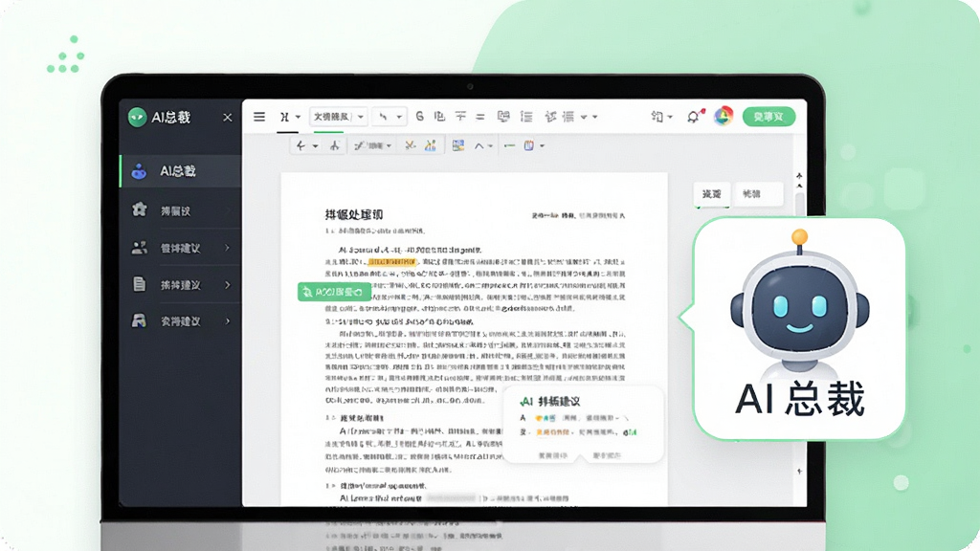The image size is (980, 551).
Task: Open notifications via bell with red dot
Action: (x=695, y=116)
